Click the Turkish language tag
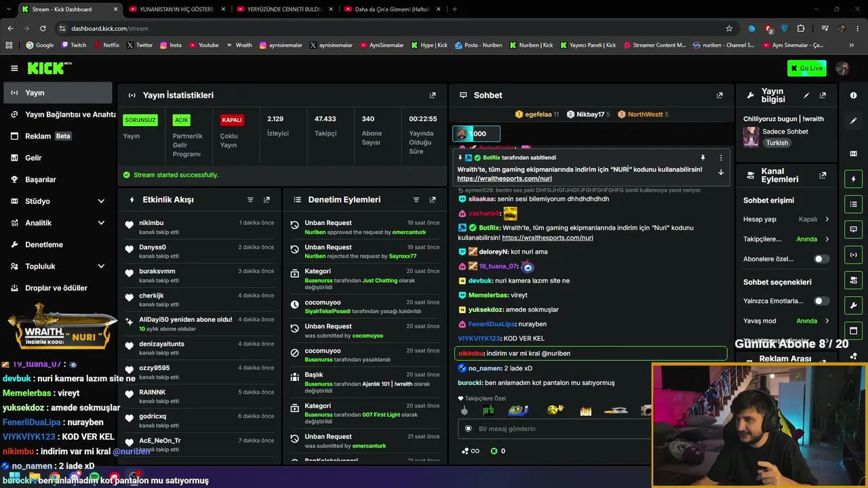The width and height of the screenshot is (868, 488). [777, 143]
